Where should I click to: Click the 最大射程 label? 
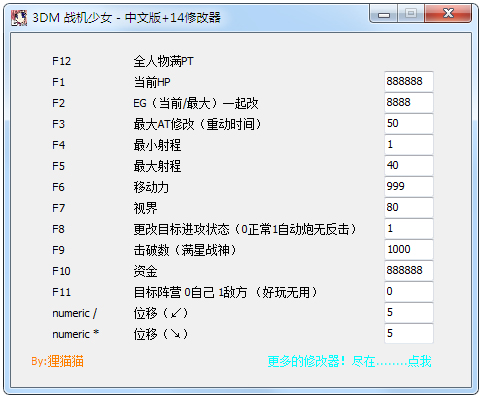(157, 166)
